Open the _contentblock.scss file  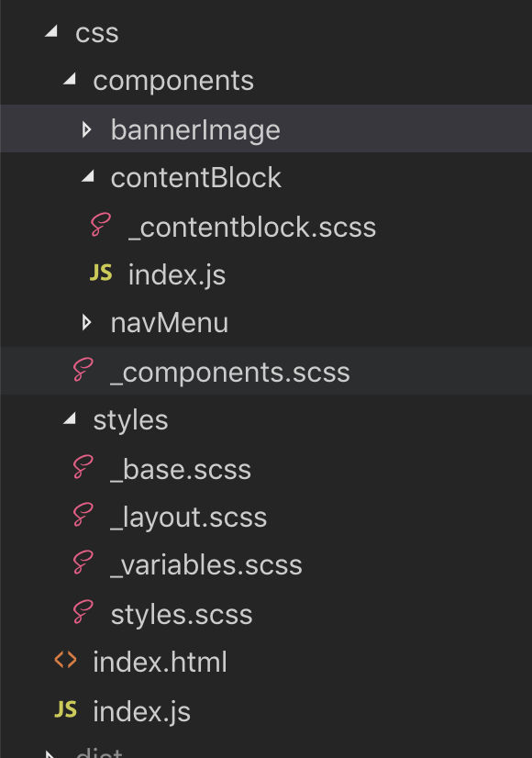[252, 228]
